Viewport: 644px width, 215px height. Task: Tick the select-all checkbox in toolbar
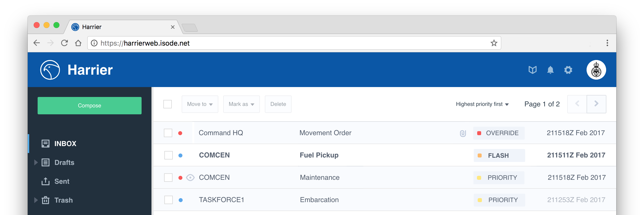coord(168,104)
